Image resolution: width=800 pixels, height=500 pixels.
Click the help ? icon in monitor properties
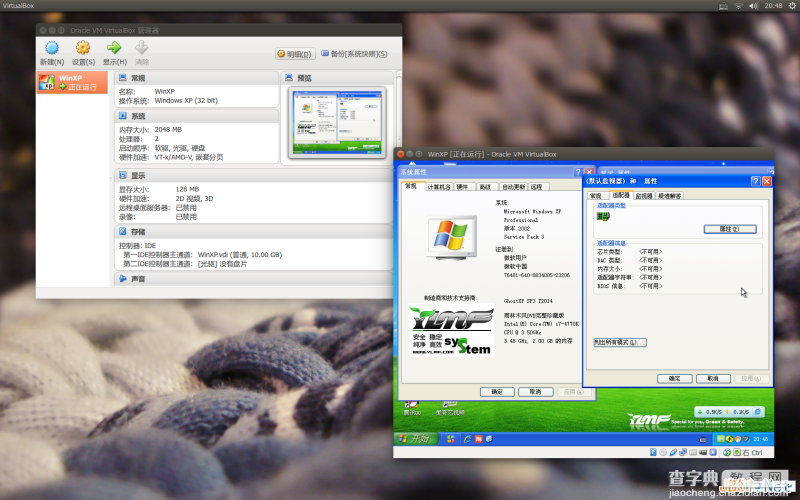click(756, 181)
